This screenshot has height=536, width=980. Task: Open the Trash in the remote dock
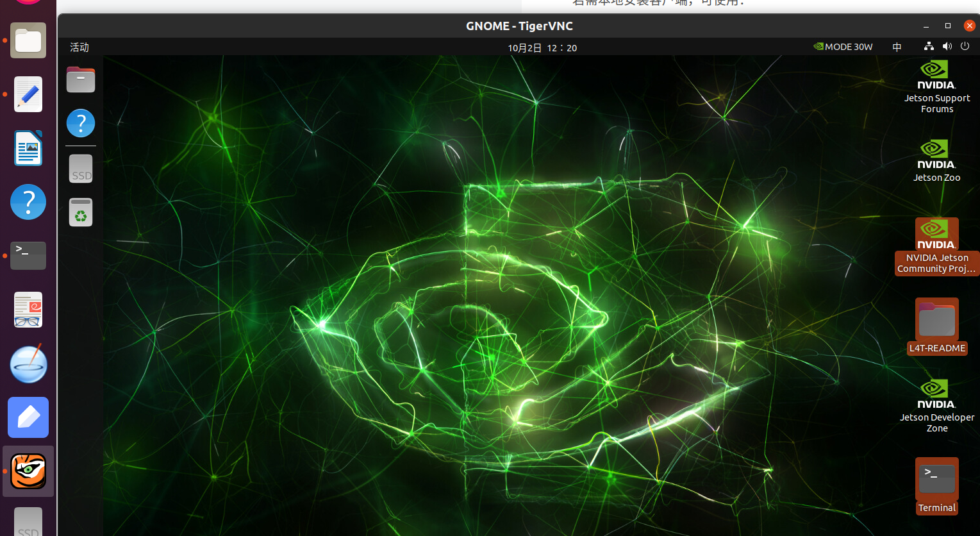pos(81,212)
